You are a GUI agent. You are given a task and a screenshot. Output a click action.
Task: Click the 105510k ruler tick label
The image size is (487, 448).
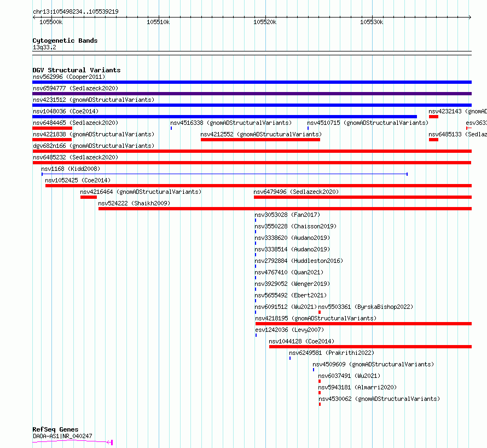click(x=158, y=22)
